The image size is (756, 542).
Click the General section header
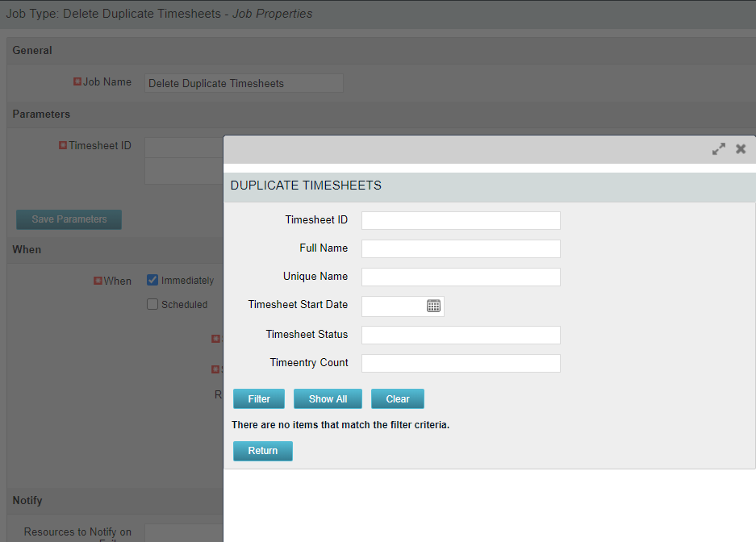point(32,50)
